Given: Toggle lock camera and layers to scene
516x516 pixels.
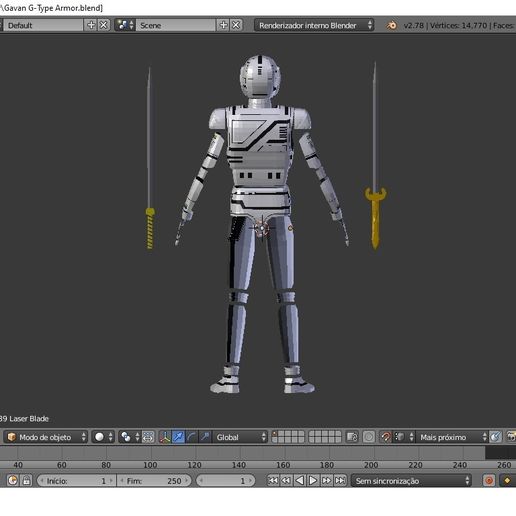Looking at the screenshot, I should [x=352, y=437].
